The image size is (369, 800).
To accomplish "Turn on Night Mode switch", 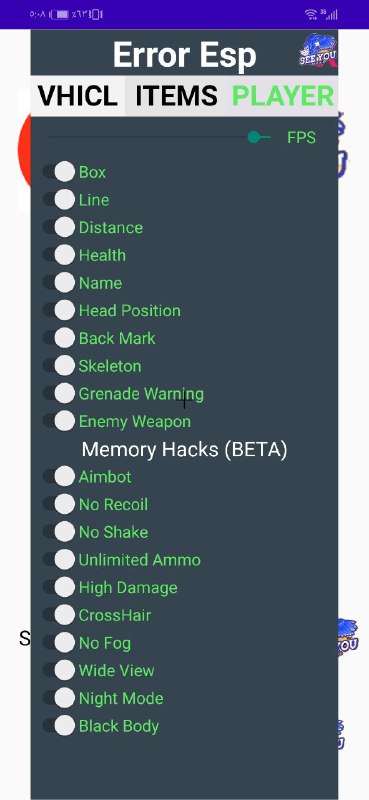I will pos(58,697).
